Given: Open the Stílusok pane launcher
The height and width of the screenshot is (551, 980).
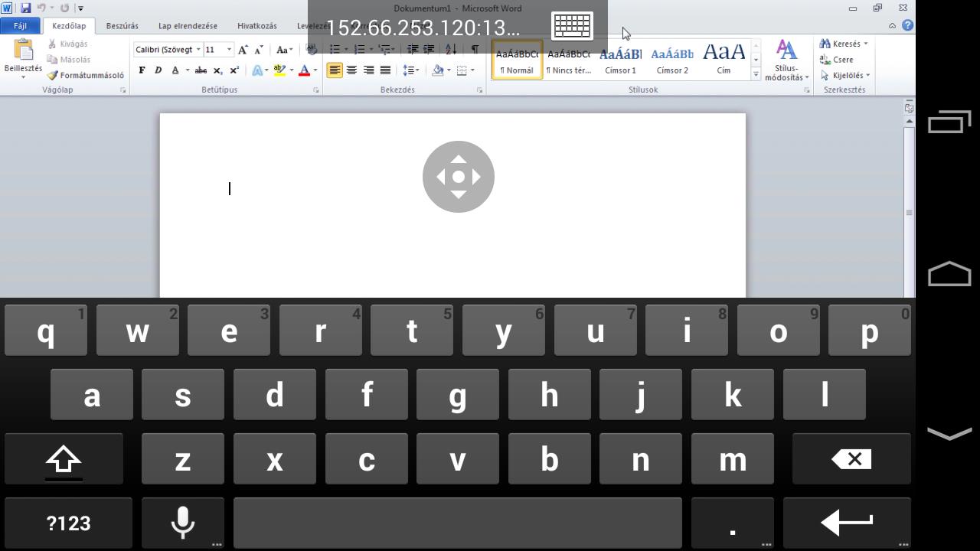Looking at the screenshot, I should (x=806, y=90).
